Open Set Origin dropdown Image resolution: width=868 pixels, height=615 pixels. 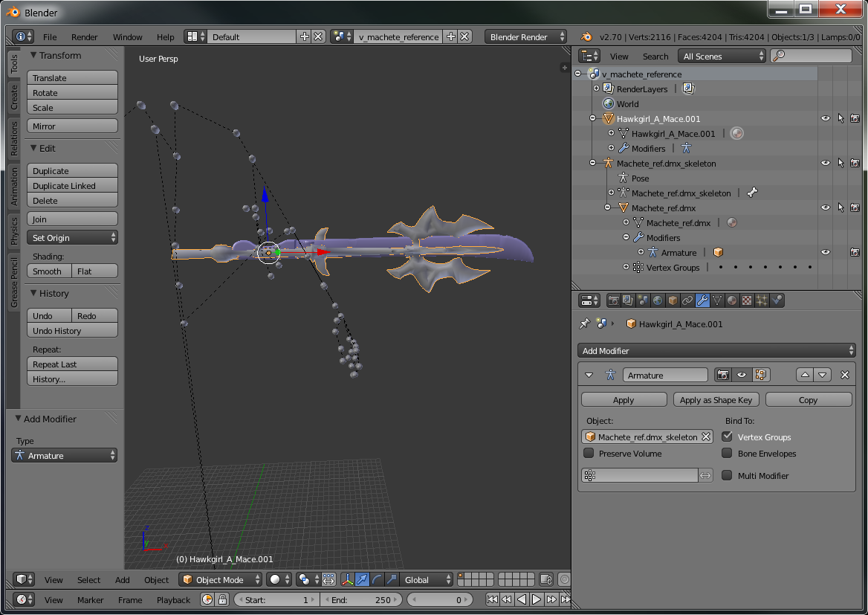click(x=72, y=238)
